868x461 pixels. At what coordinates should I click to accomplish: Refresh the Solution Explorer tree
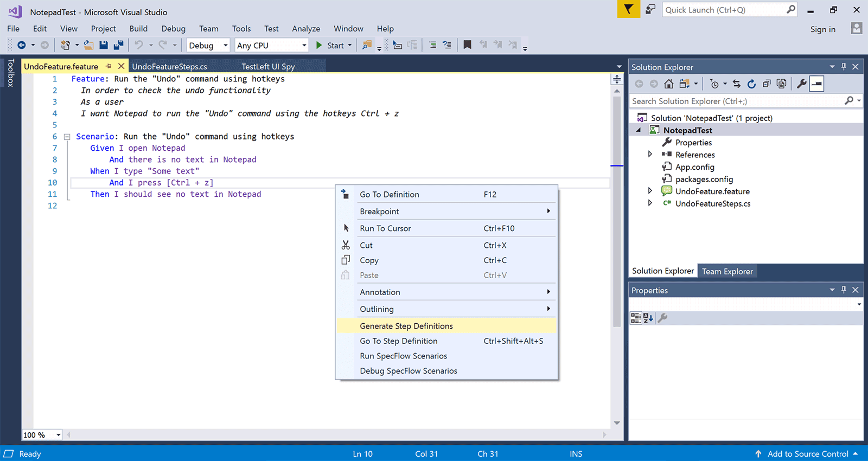751,84
